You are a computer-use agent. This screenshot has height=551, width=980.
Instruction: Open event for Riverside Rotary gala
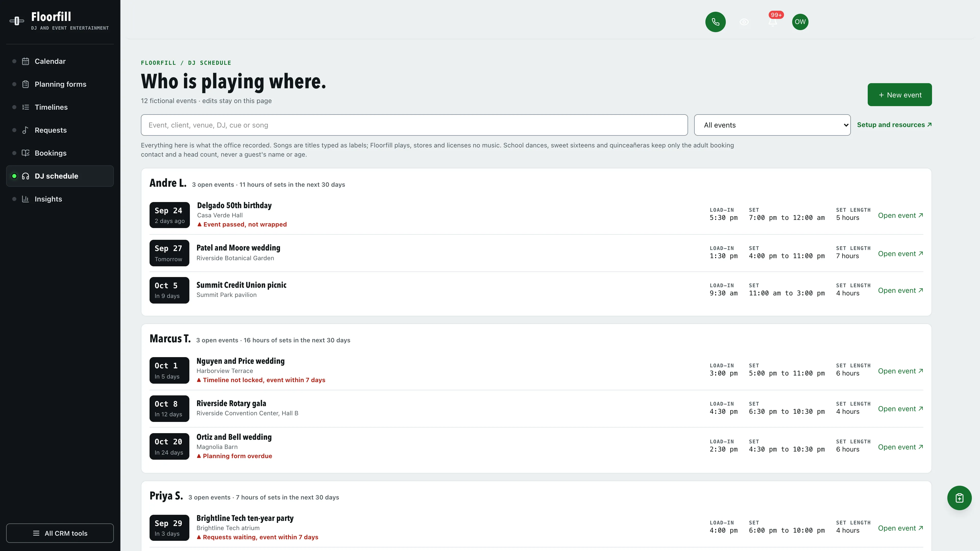coord(900,409)
